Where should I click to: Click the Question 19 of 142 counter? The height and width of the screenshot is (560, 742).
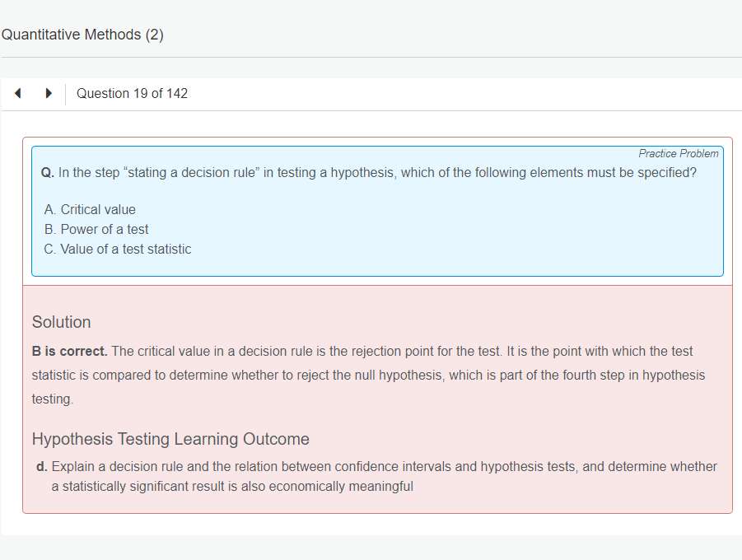[x=132, y=94]
